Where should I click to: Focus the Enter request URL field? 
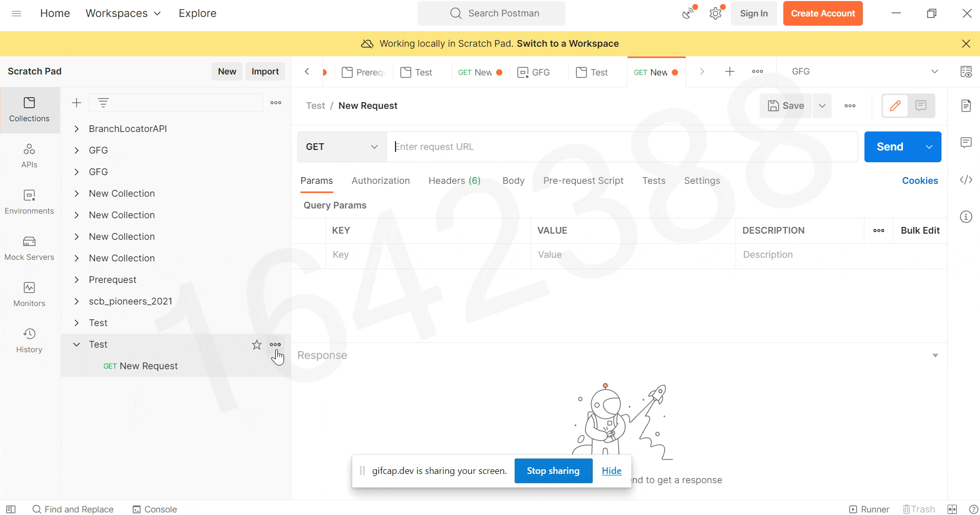pyautogui.click(x=622, y=147)
